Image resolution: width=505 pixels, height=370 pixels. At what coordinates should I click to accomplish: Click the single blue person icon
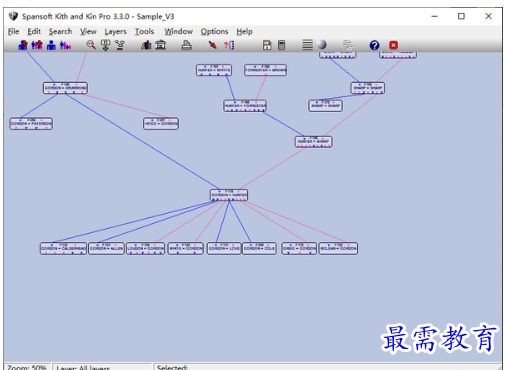click(51, 45)
